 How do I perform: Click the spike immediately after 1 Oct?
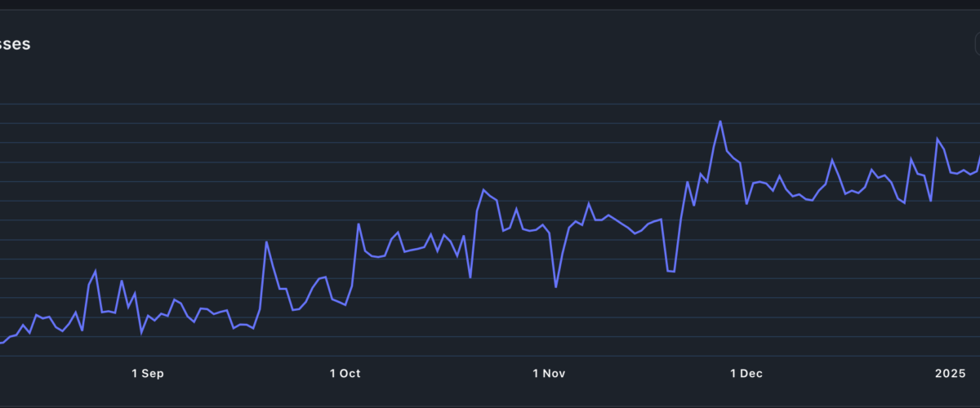[359, 224]
